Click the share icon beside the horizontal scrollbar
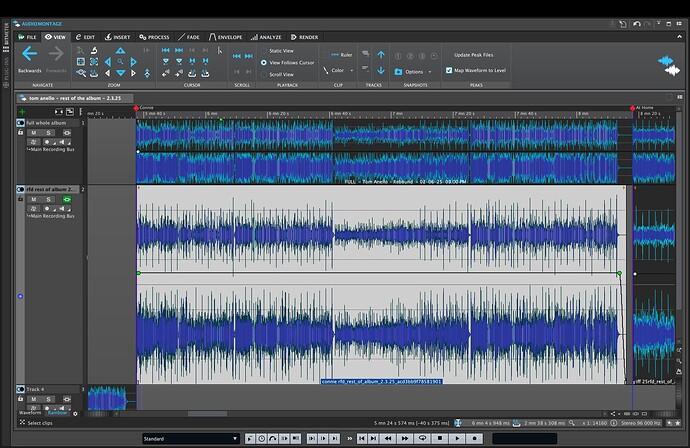The image size is (690, 448). point(613,414)
